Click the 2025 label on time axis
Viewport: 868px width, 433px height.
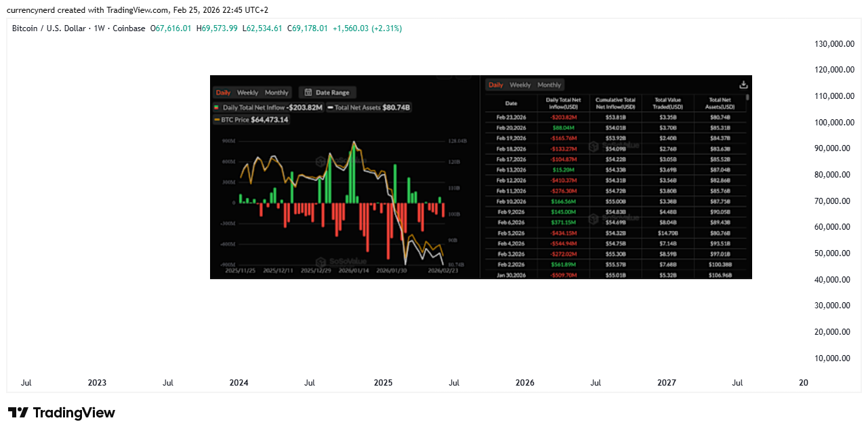384,382
